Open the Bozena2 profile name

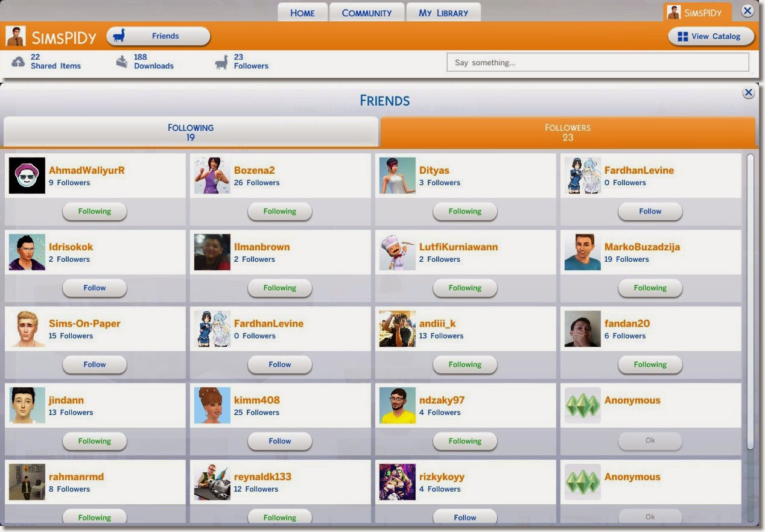point(255,171)
